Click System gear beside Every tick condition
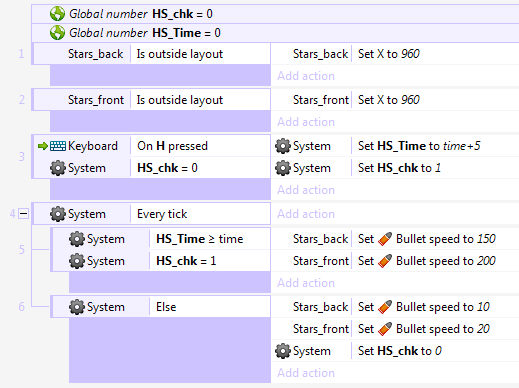The width and height of the screenshot is (519, 388). (x=58, y=214)
